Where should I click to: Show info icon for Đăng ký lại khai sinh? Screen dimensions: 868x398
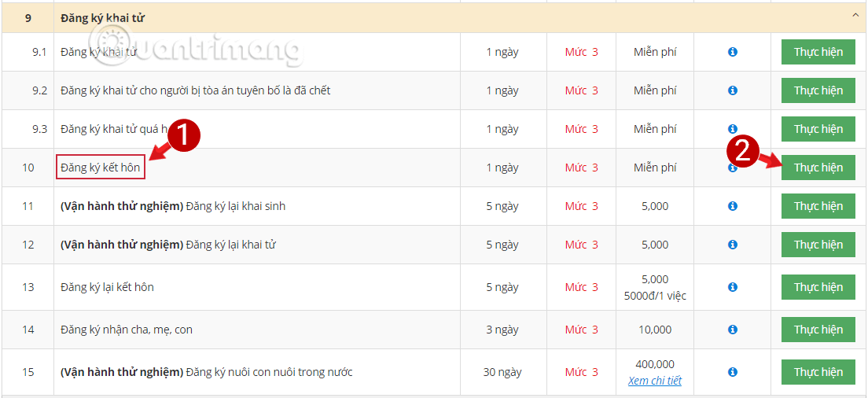[732, 206]
